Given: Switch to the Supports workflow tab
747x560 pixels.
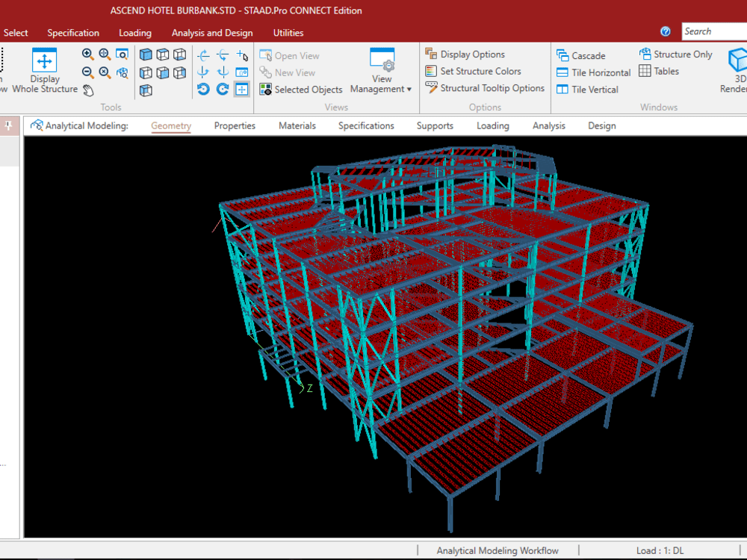Looking at the screenshot, I should (435, 125).
